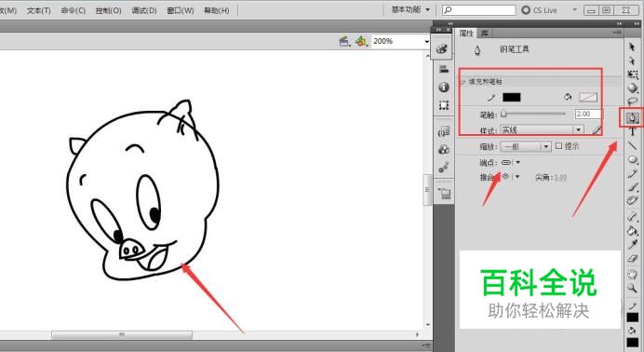The width and height of the screenshot is (644, 352).
Task: Select the Lasso tool
Action: [632, 102]
